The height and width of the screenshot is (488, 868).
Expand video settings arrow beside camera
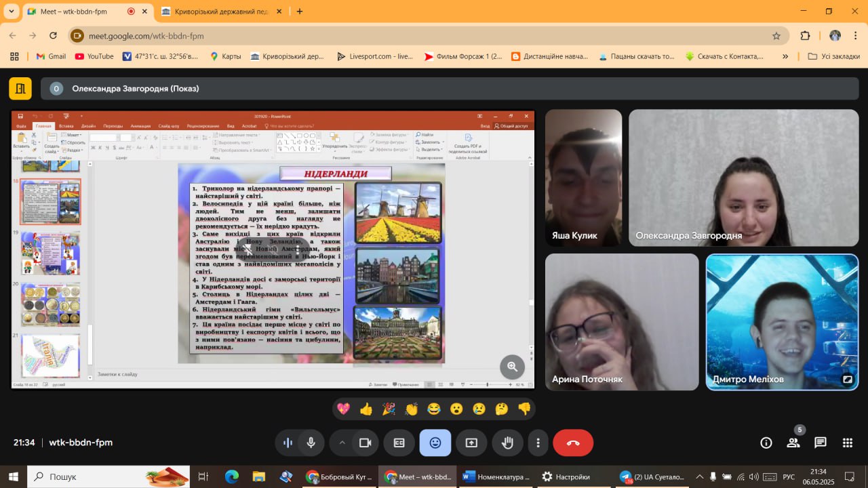[x=342, y=443]
